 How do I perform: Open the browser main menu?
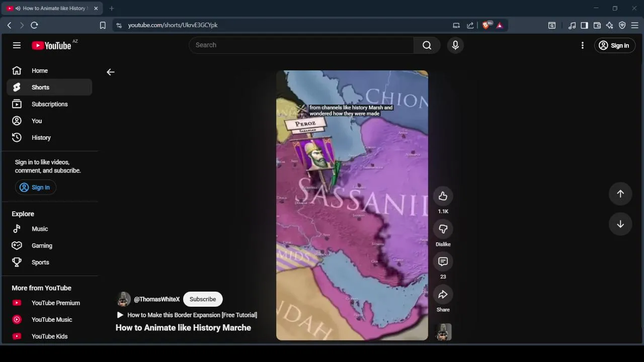(x=635, y=25)
